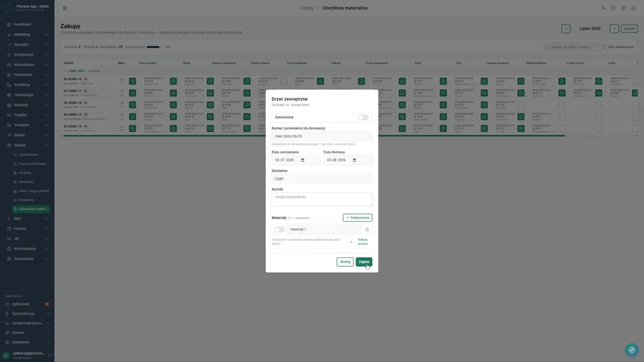Tick DE-DEMO-16 Stolarka okienna empty cell checkbox
This screenshot has height=362, width=644.
284,81
